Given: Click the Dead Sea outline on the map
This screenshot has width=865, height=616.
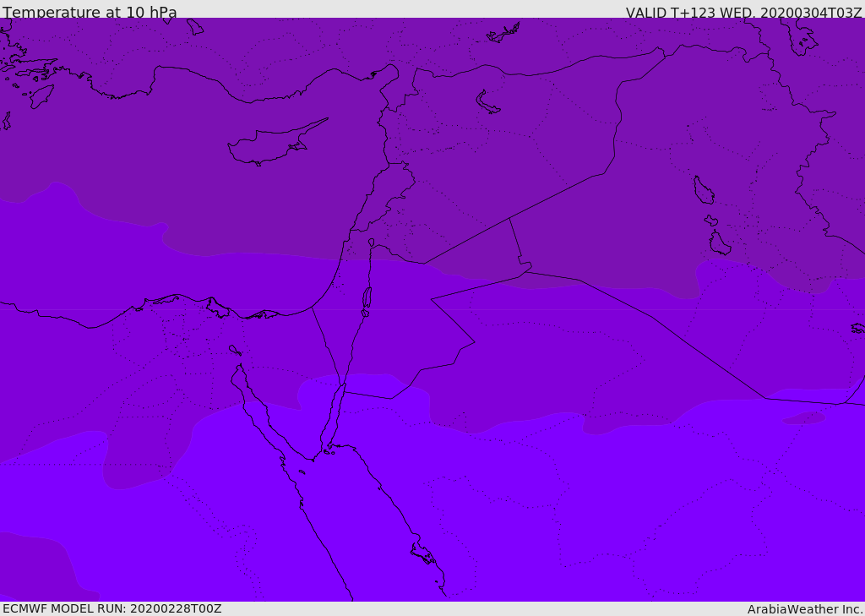Looking at the screenshot, I should (x=367, y=298).
